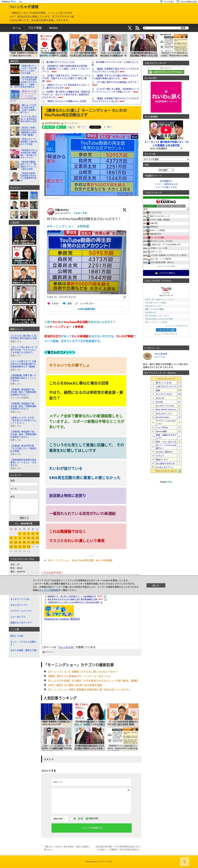198x868 pixels.
Task: Open the カテゴリを選択 dropdown
Action: coord(166,159)
